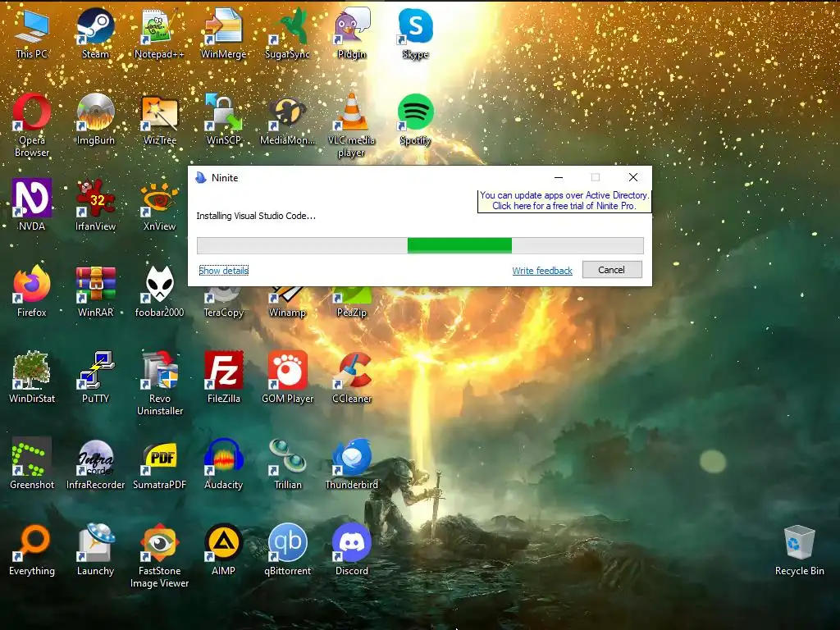This screenshot has width=840, height=630.
Task: Select the WinRAR shortcut
Action: [x=95, y=291]
